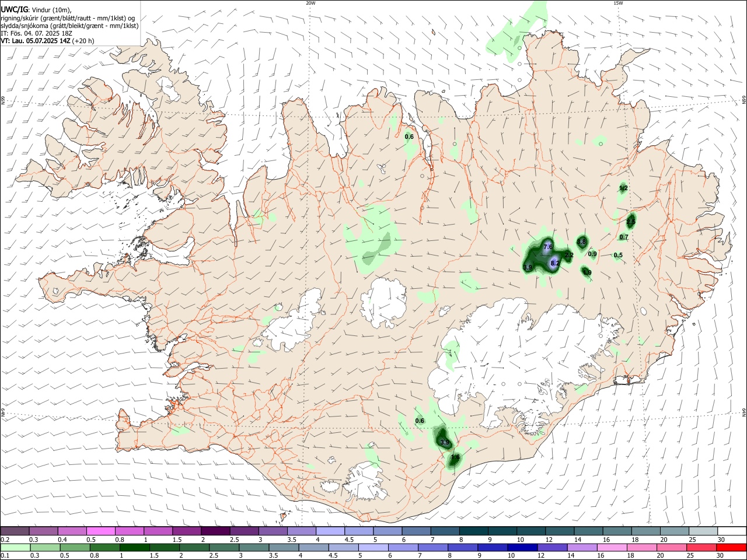
Task: Click the 1.9 precipitation value on the map
Action: click(x=587, y=272)
